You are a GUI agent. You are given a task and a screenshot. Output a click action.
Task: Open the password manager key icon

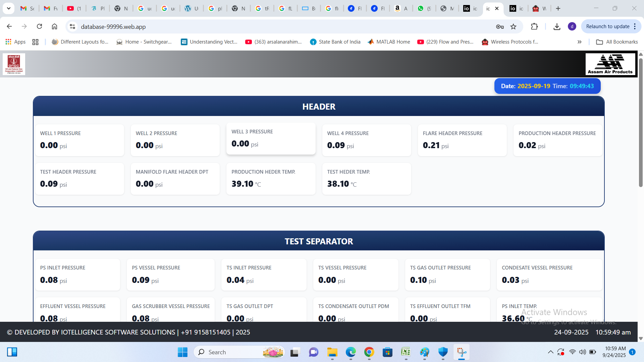[500, 26]
